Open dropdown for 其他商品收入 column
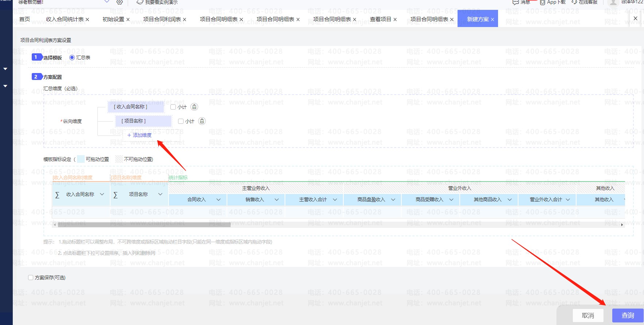 510,199
